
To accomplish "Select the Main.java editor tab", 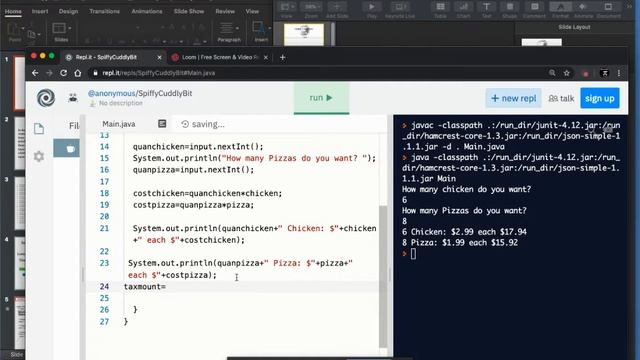I will (119, 124).
